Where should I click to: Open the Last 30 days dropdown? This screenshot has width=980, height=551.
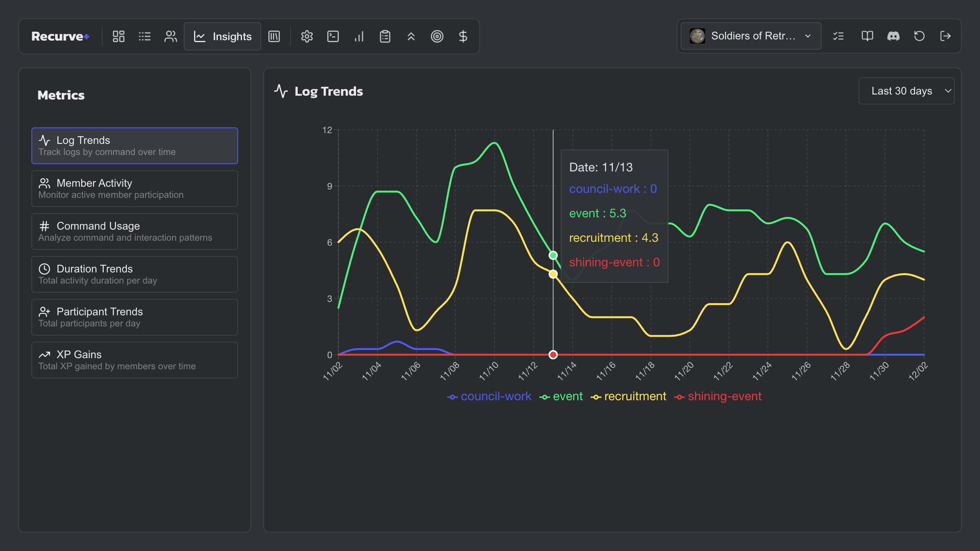coord(906,91)
